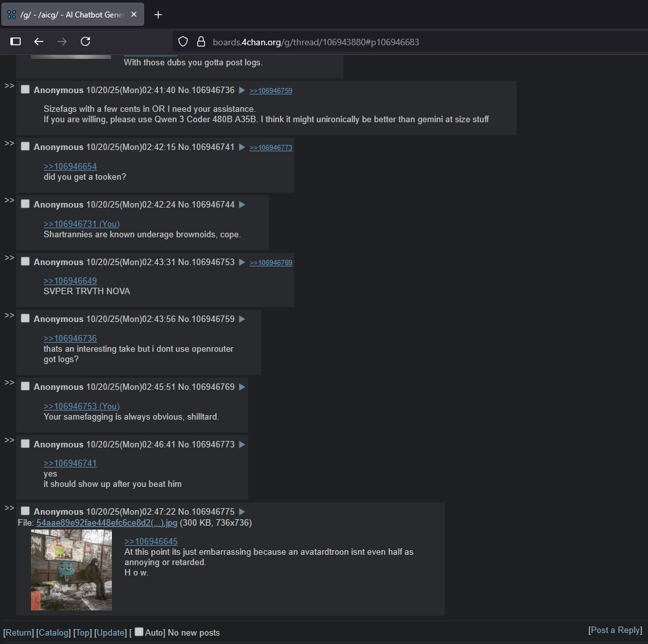Image resolution: width=648 pixels, height=644 pixels.
Task: Open post menu arrow for No.106946759
Action: coord(242,319)
